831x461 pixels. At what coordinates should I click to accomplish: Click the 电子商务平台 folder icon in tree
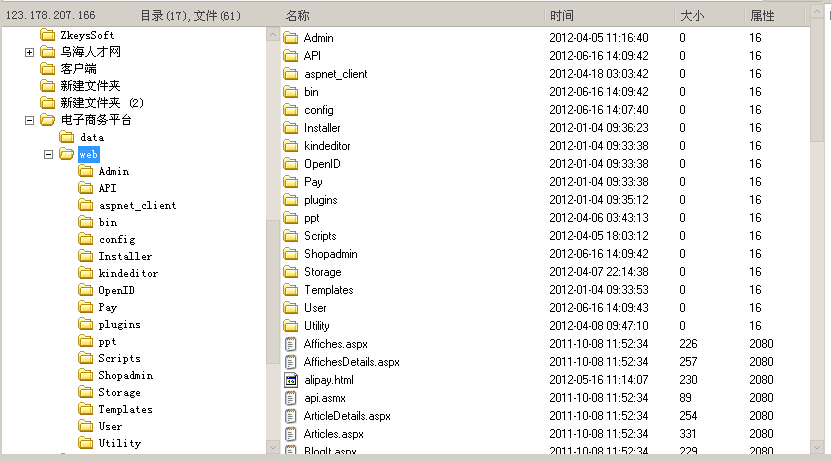pos(48,120)
